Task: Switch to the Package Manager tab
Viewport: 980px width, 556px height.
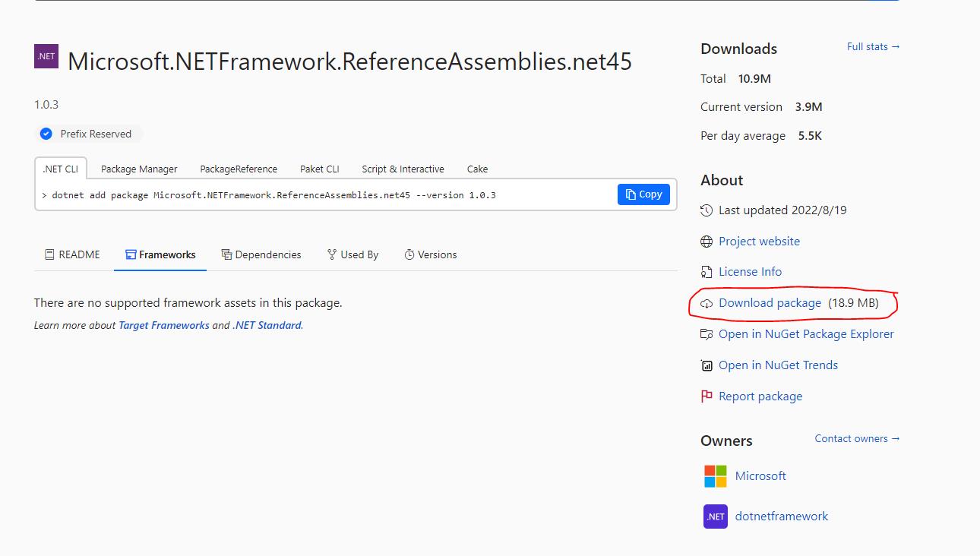Action: [139, 169]
